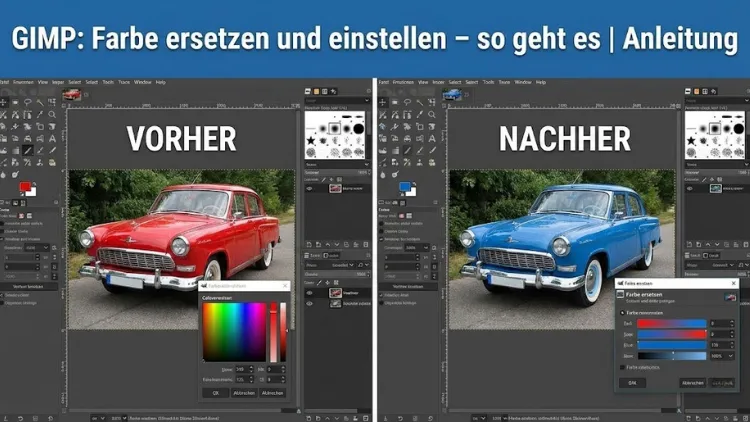Click the black-to-light-blue slider in Farbe ersetzen
Viewport: 750px width, 422px height.
672,356
